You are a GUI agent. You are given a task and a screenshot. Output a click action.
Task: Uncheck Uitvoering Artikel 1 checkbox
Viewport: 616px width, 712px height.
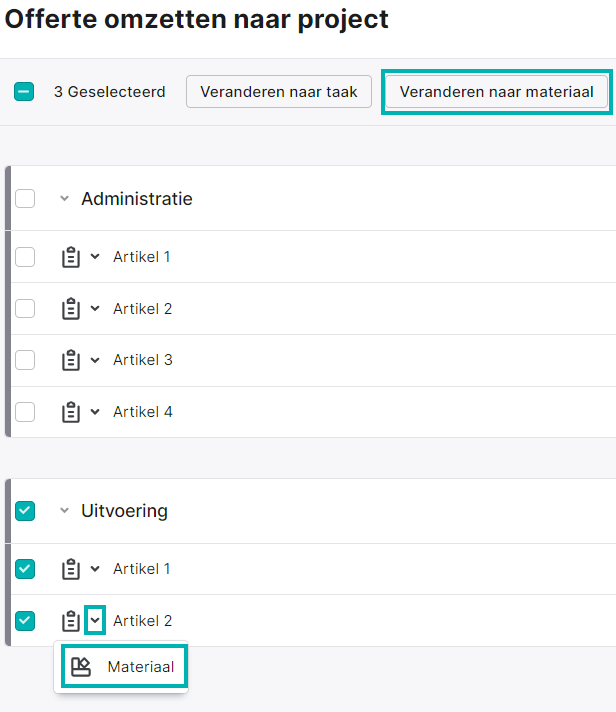(x=25, y=569)
